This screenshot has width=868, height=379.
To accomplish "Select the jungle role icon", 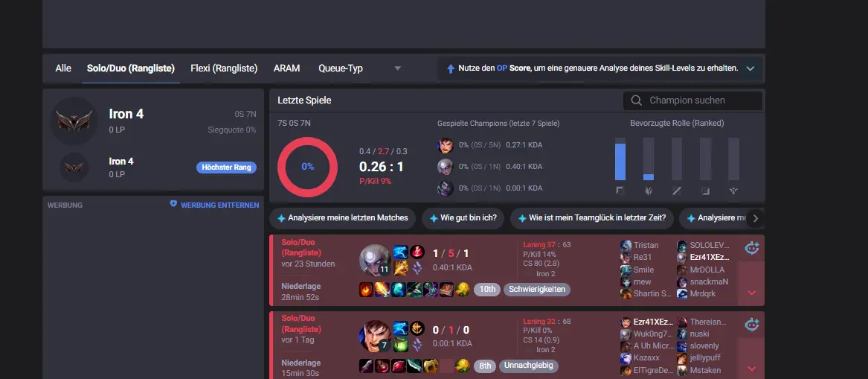I will [649, 191].
